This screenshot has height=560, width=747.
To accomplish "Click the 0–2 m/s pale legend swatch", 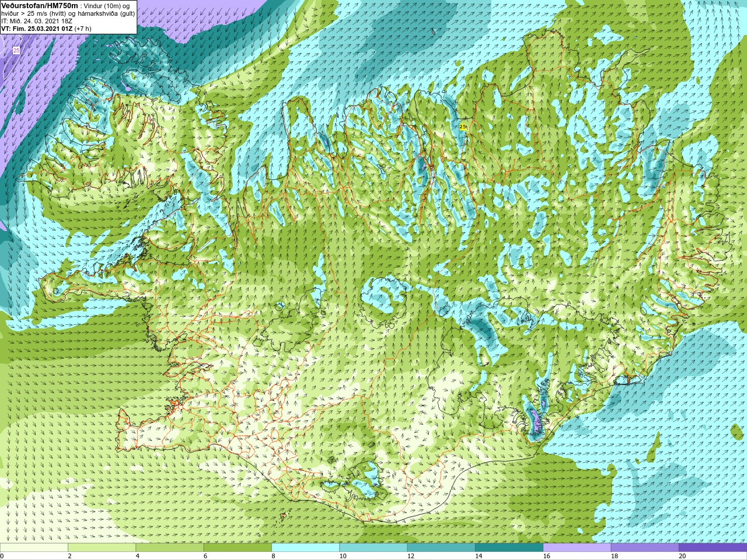I will point(34,548).
